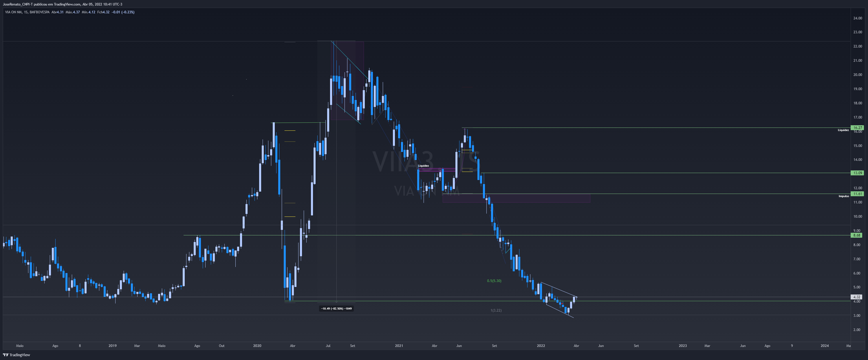868x360 pixels.
Task: Click the green 13.09 price label
Action: (x=857, y=173)
